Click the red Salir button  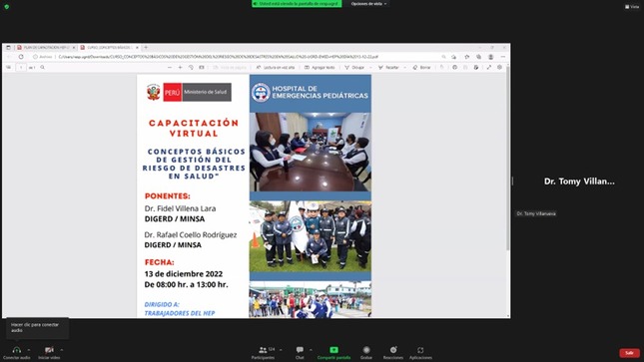pyautogui.click(x=629, y=353)
